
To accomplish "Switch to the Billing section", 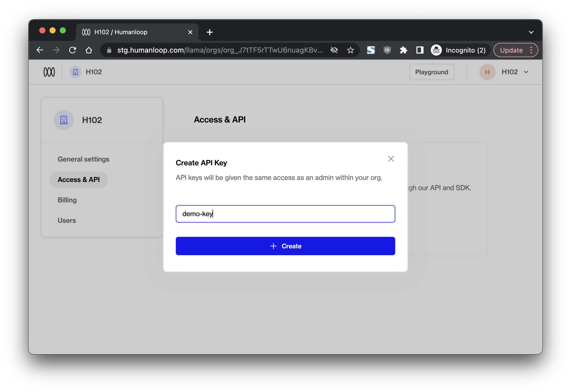I will tap(67, 200).
